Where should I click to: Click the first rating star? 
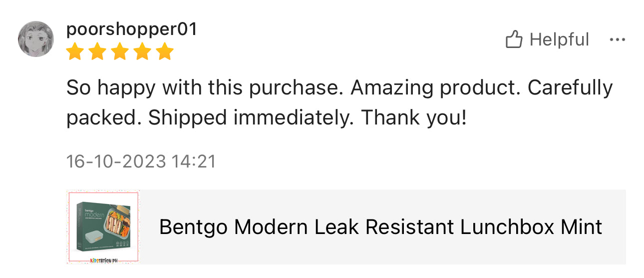click(75, 51)
